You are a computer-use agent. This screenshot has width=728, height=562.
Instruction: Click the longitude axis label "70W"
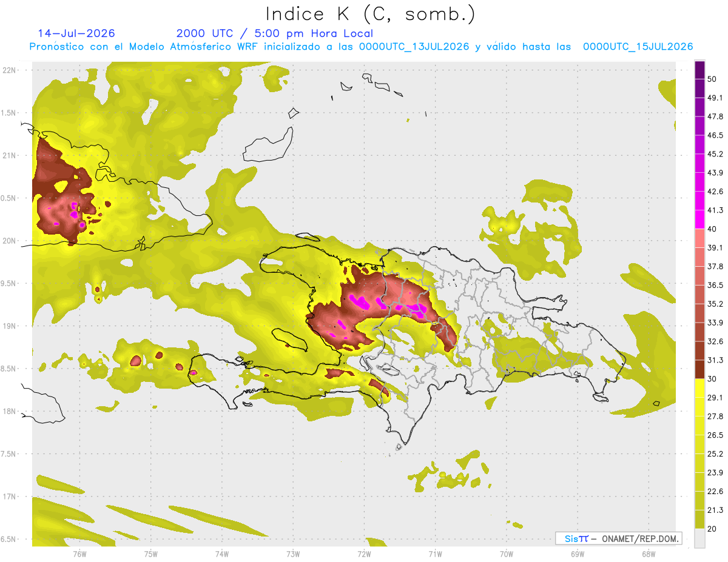507,554
